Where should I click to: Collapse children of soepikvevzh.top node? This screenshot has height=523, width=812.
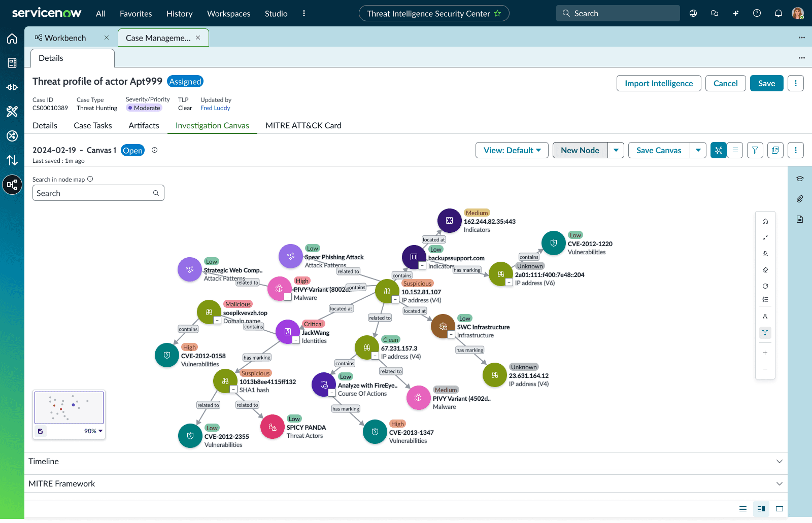point(217,321)
